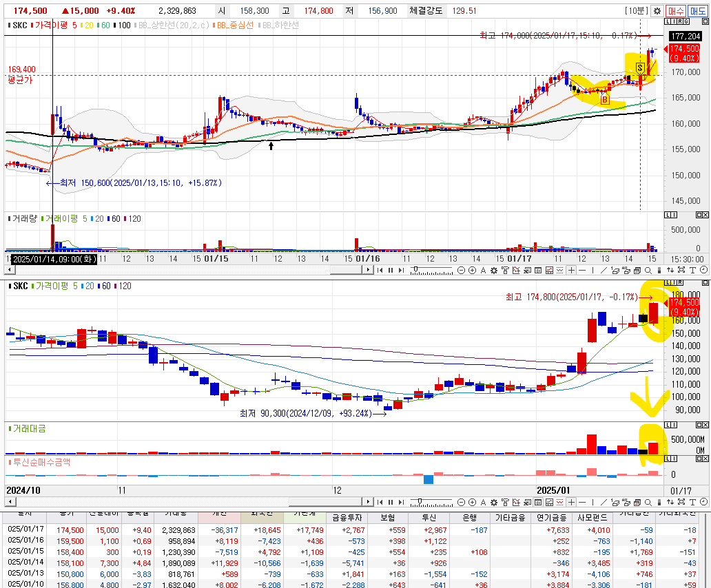Select text tool T on 10-minute chart toolbar

(692, 271)
